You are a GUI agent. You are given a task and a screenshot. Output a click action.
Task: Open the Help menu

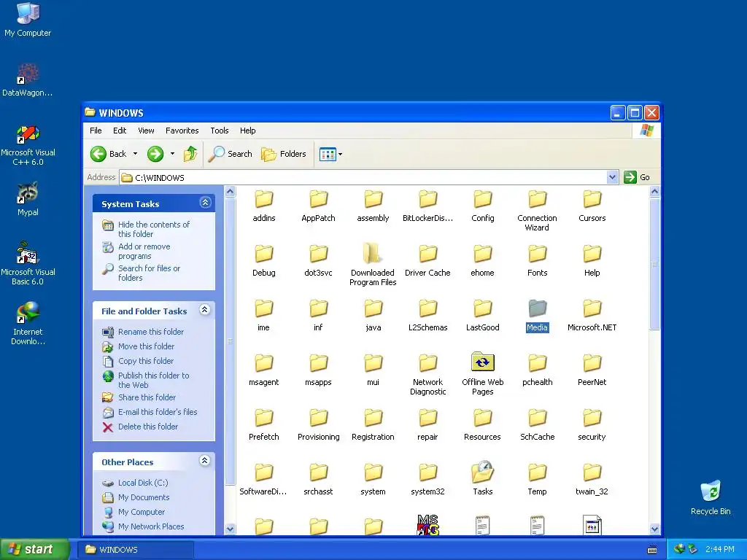tap(247, 131)
